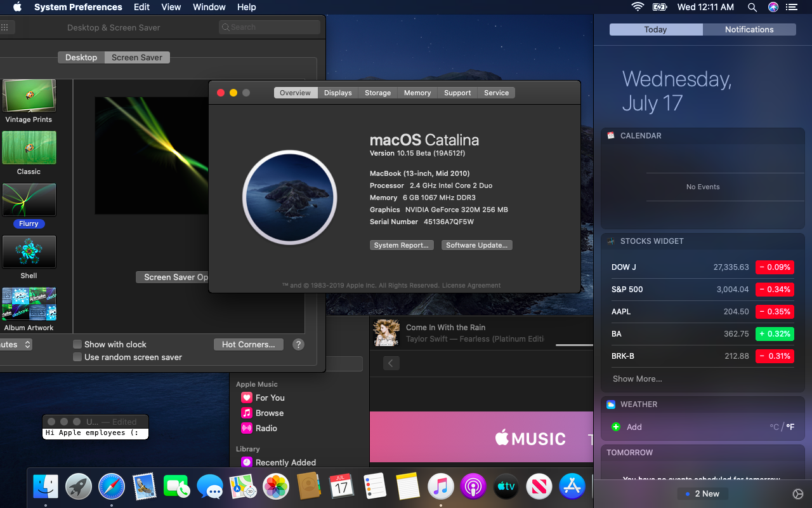812x508 pixels.
Task: Open the License Agreement link
Action: [471, 285]
